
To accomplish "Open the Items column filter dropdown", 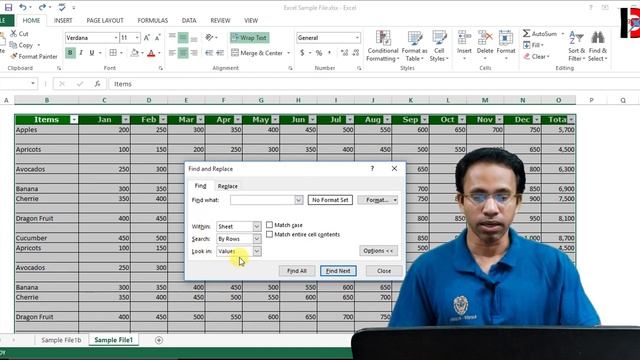I will (74, 120).
